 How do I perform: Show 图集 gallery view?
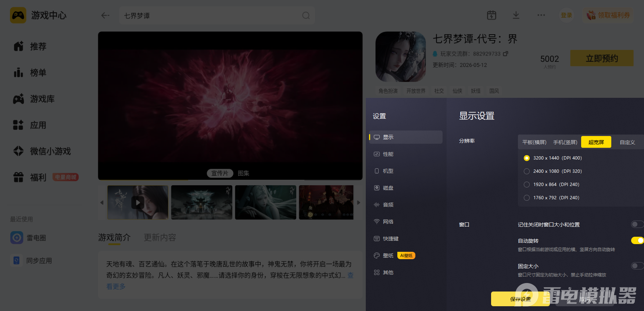click(x=243, y=173)
